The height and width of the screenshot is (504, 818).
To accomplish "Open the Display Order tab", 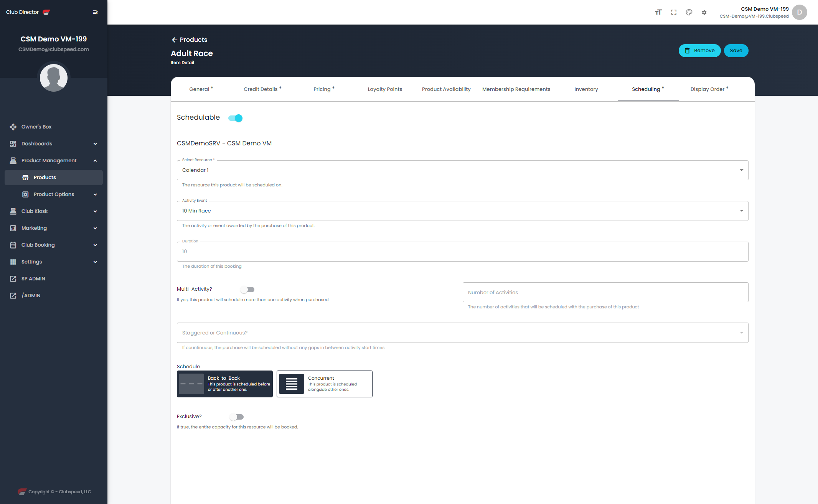I will point(709,89).
